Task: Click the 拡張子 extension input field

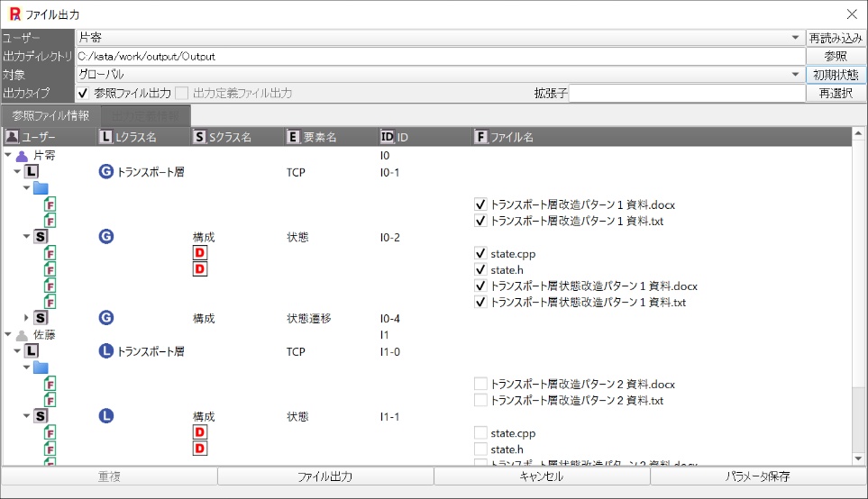Action: click(x=687, y=94)
